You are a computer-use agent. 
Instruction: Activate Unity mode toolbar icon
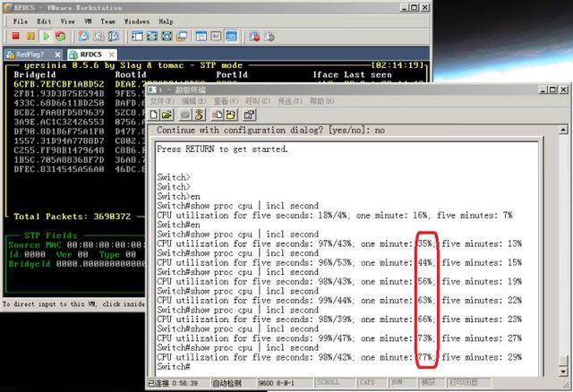pos(182,36)
